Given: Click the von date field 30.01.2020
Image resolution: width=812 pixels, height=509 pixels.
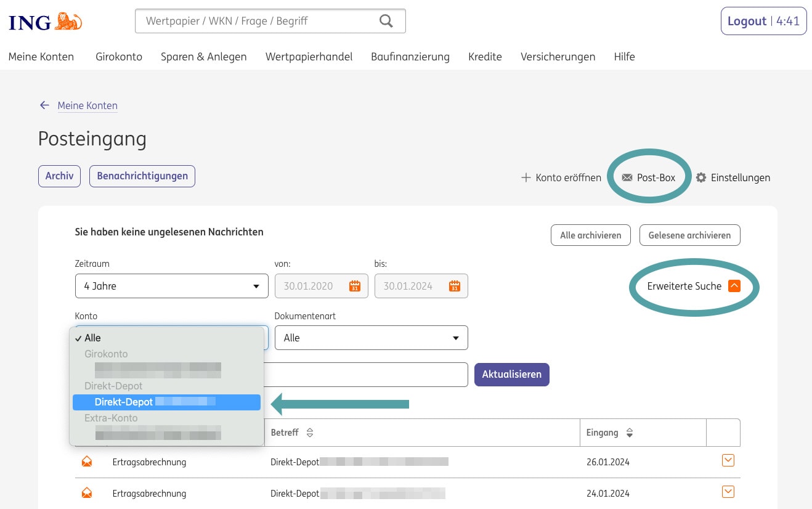Looking at the screenshot, I should click(x=322, y=286).
